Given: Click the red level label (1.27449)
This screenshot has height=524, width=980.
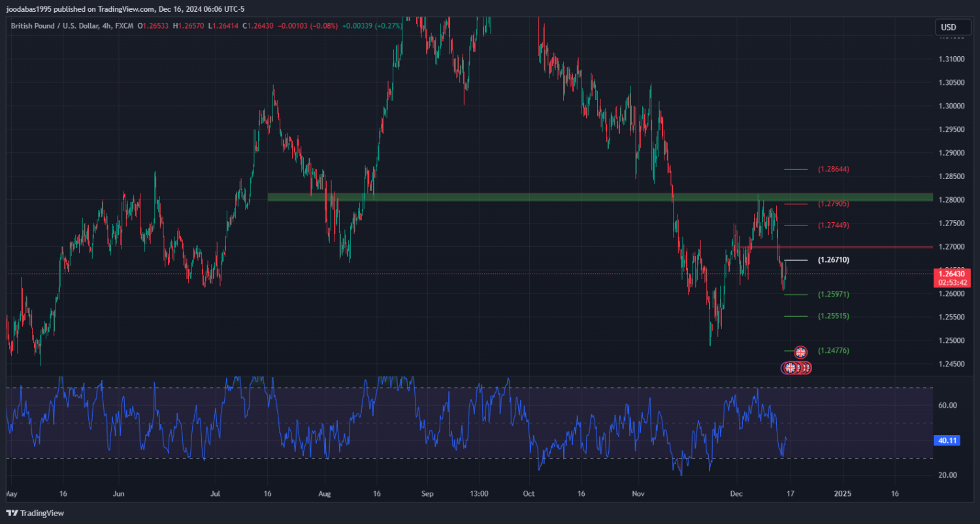Looking at the screenshot, I should tap(833, 225).
